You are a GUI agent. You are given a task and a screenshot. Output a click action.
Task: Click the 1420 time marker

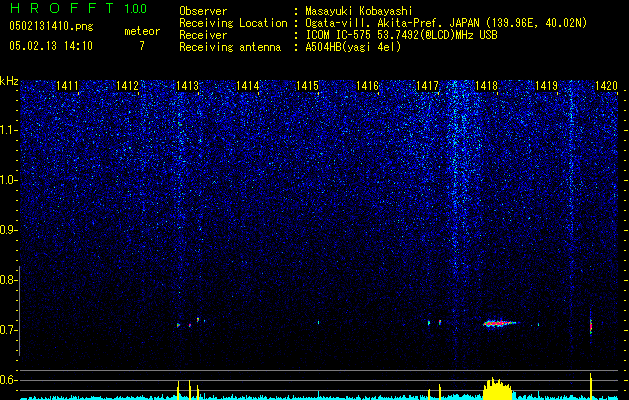tap(606, 86)
